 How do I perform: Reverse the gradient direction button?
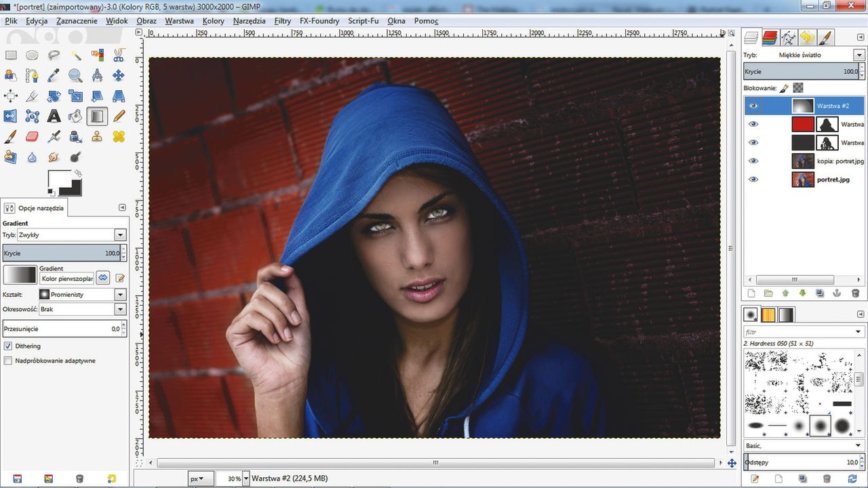[x=102, y=278]
